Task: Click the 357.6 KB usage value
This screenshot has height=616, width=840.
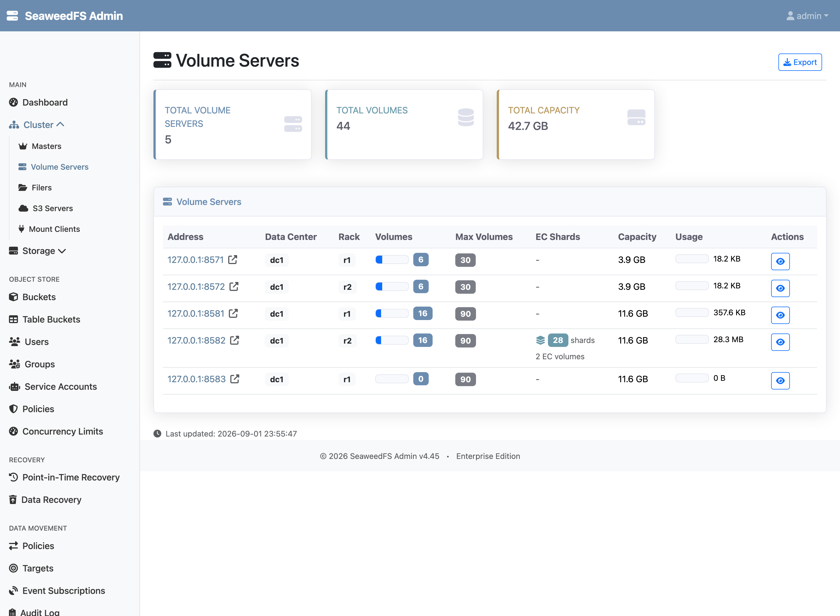Action: [x=729, y=312]
